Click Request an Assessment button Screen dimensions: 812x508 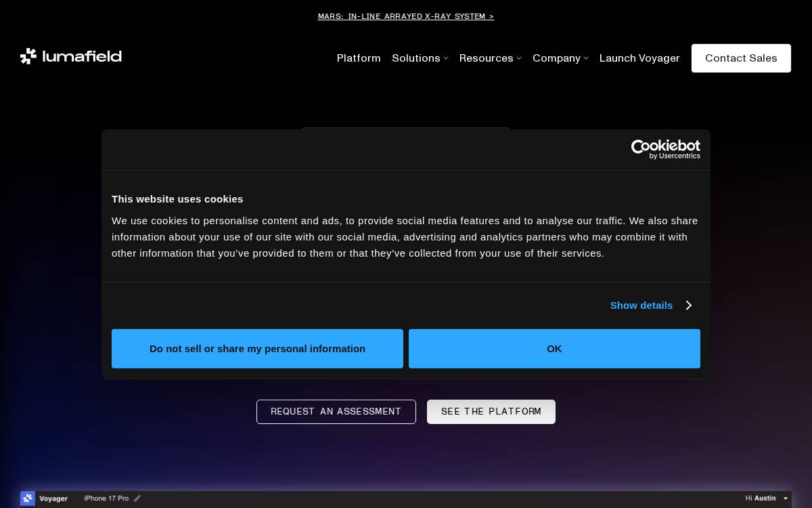point(336,412)
